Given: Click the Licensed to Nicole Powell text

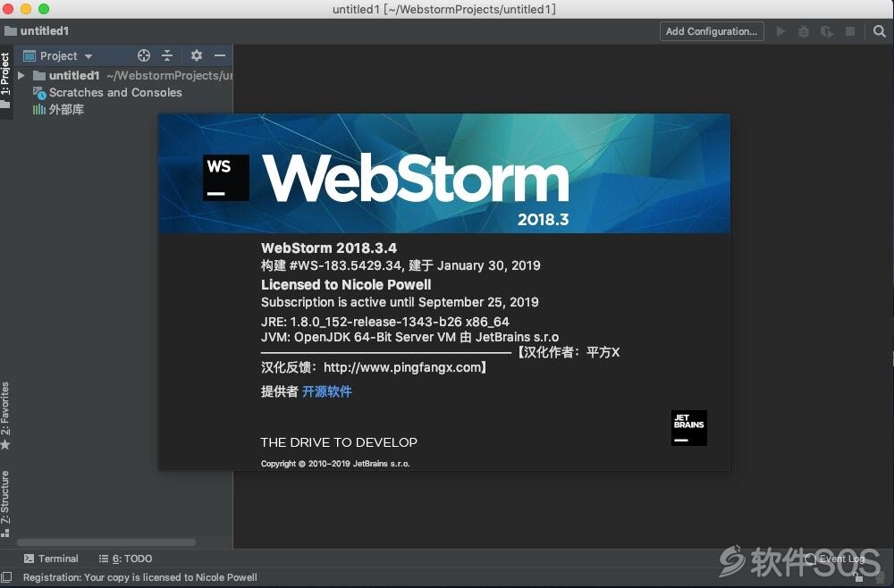Looking at the screenshot, I should point(346,284).
